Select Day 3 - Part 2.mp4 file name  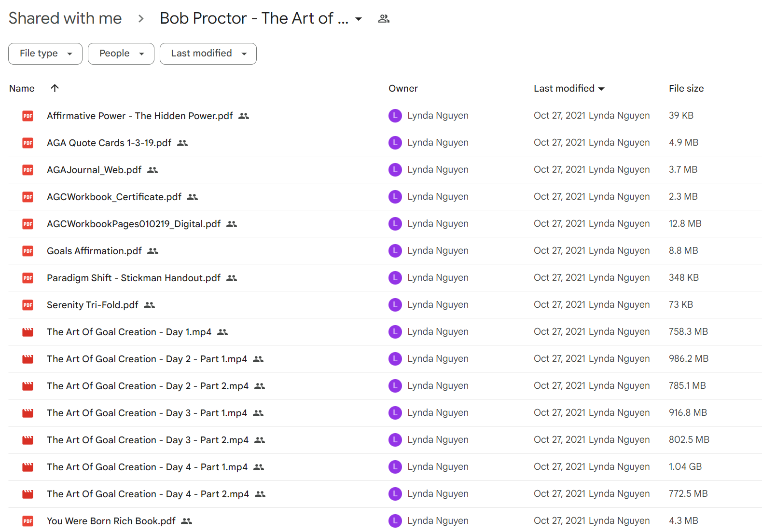point(148,440)
